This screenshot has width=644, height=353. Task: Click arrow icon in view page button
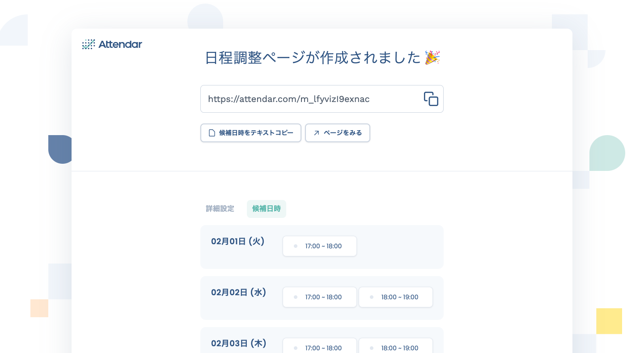(x=317, y=133)
